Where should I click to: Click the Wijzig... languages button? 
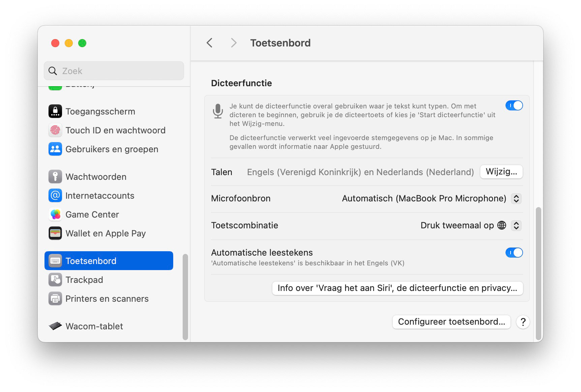[501, 172]
